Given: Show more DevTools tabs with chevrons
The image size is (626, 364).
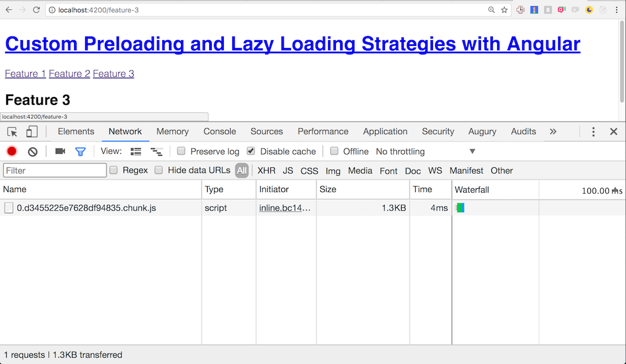Looking at the screenshot, I should tap(553, 131).
